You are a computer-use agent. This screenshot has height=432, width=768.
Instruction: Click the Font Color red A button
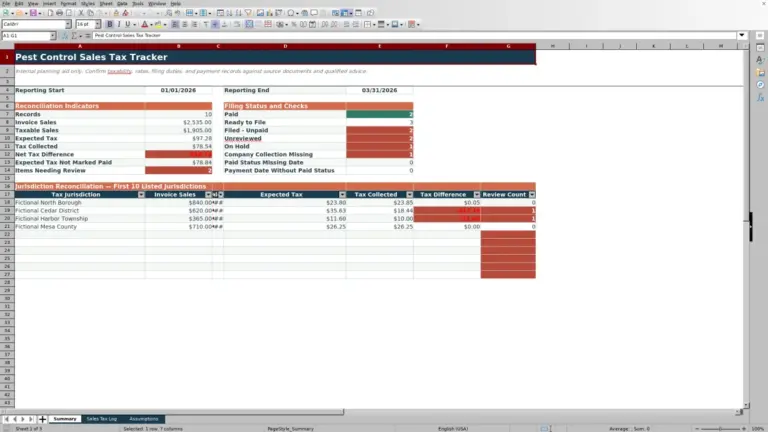click(144, 24)
